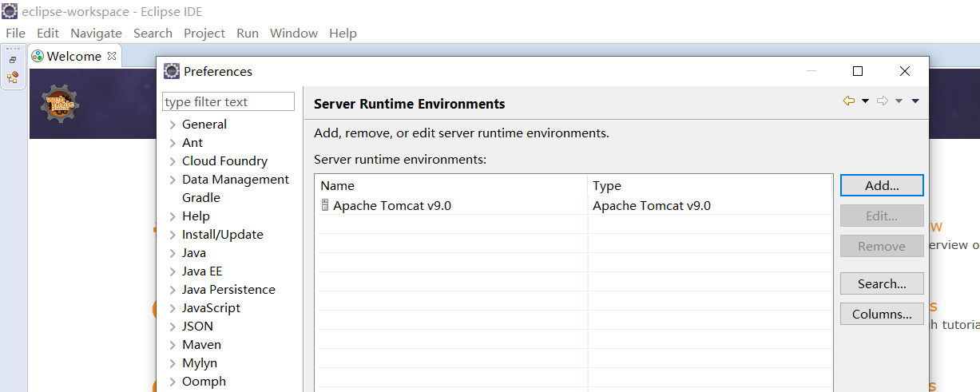Expand the Java Persistence node
Image resolution: width=980 pixels, height=392 pixels.
point(173,290)
